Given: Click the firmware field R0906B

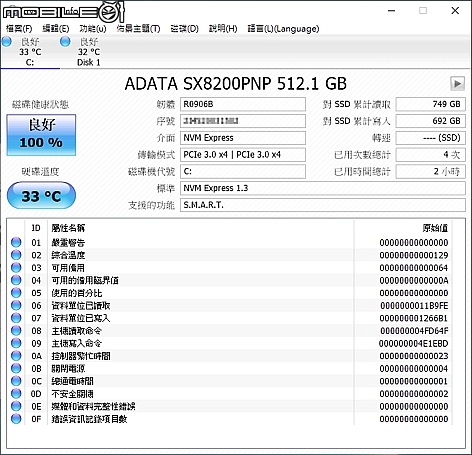Looking at the screenshot, I should (x=243, y=104).
